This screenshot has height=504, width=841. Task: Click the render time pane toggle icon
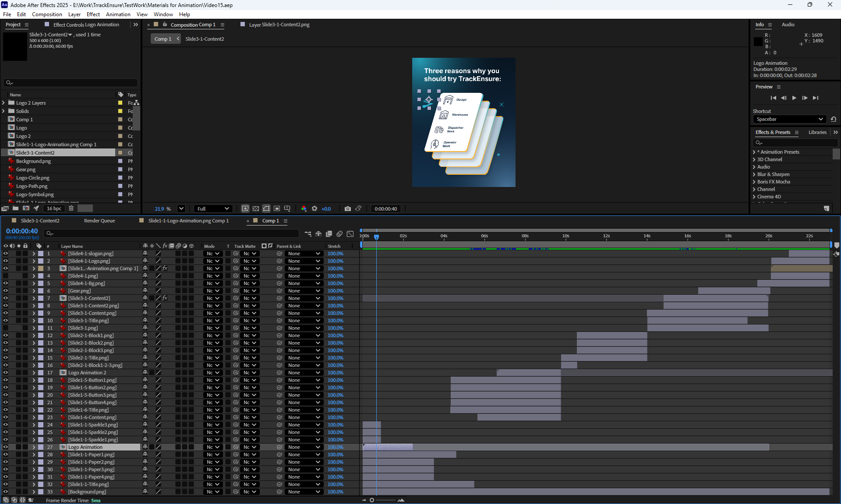tap(31, 500)
